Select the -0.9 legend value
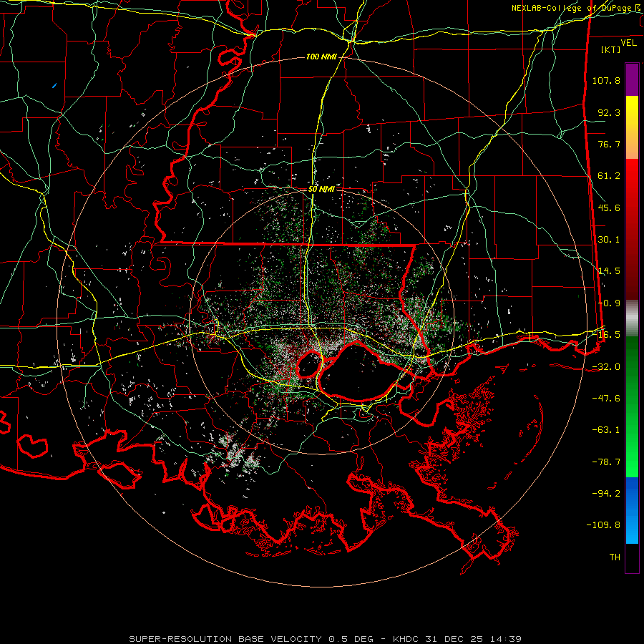Viewport: 644px width, 644px height. coord(609,303)
